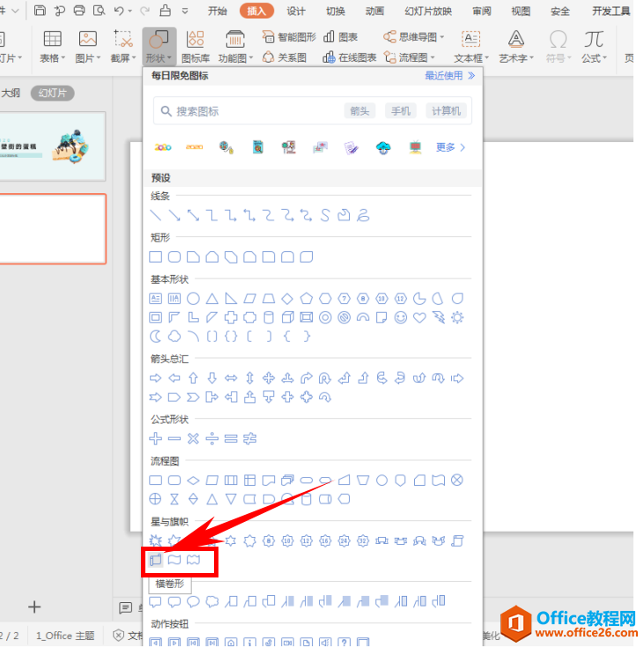Switch to the 幻灯片放映 tab
The width and height of the screenshot is (644, 648).
428,11
